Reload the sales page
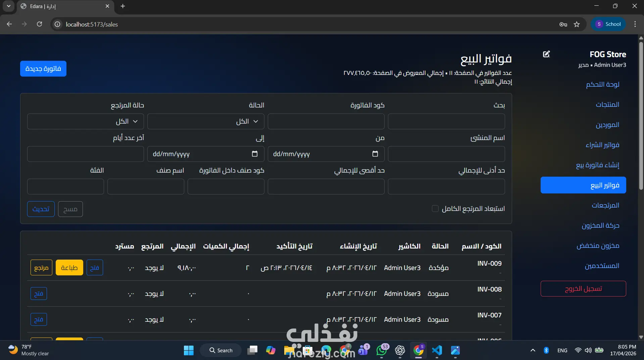This screenshot has height=360, width=644. (x=39, y=24)
